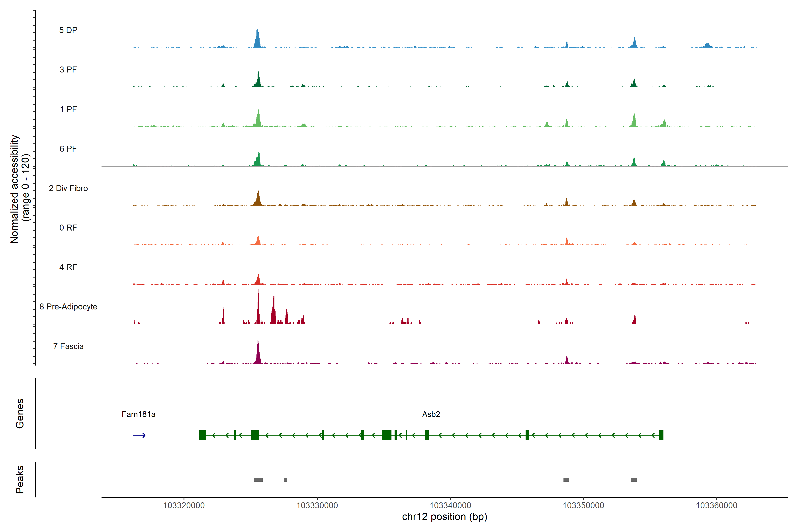Click the x-axis tick label 103340000
This screenshot has width=798, height=532.
[450, 506]
